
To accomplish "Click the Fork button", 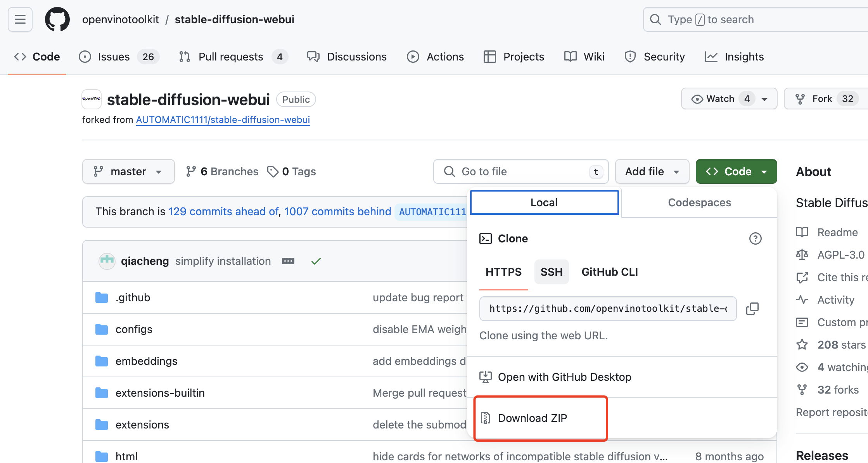I will [826, 99].
